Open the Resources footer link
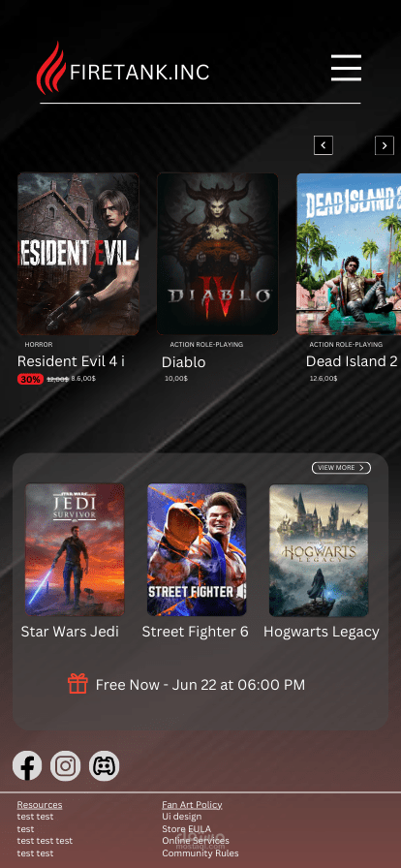 (40, 805)
